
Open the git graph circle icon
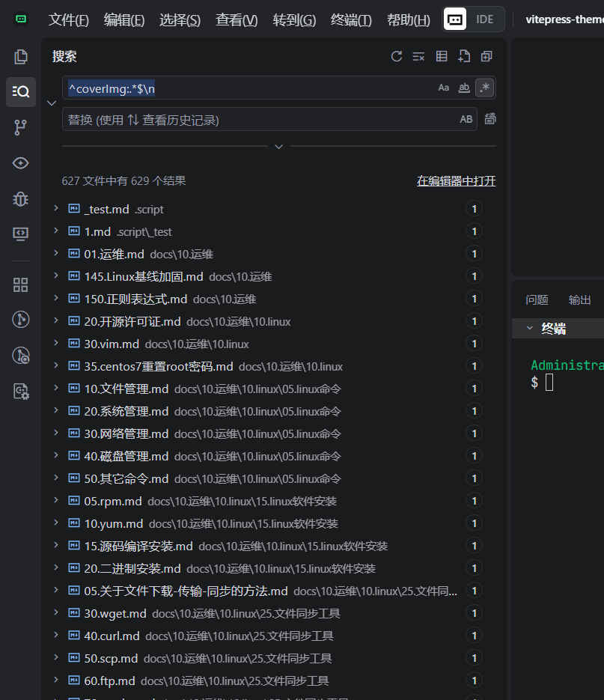click(x=20, y=320)
